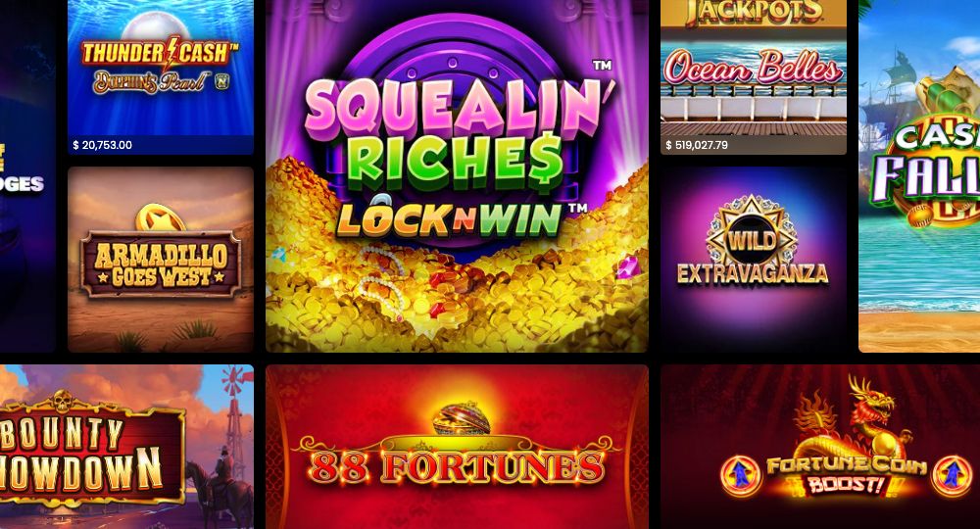Image resolution: width=980 pixels, height=529 pixels.
Task: Open the Cash Falls pirate ship game tile
Action: point(919,176)
